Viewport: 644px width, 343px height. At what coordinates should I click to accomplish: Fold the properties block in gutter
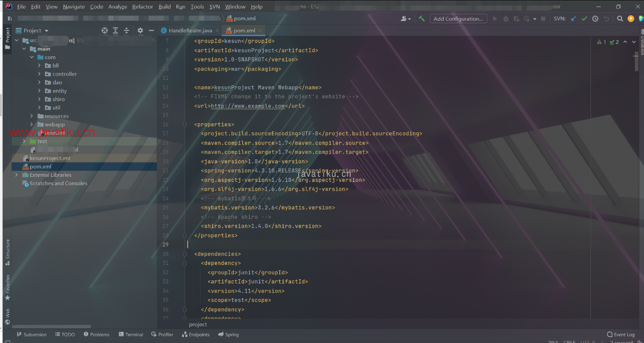coord(184,125)
